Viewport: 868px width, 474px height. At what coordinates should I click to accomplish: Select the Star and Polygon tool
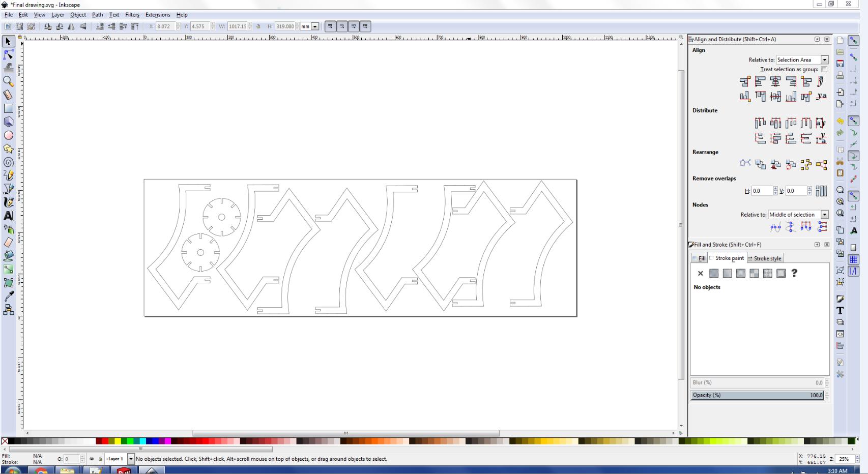coord(8,149)
